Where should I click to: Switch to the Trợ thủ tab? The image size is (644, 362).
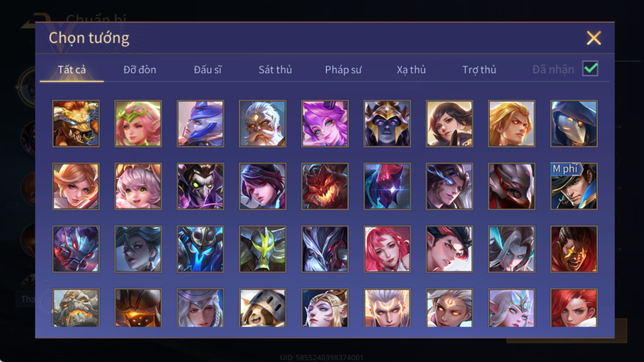coord(479,70)
